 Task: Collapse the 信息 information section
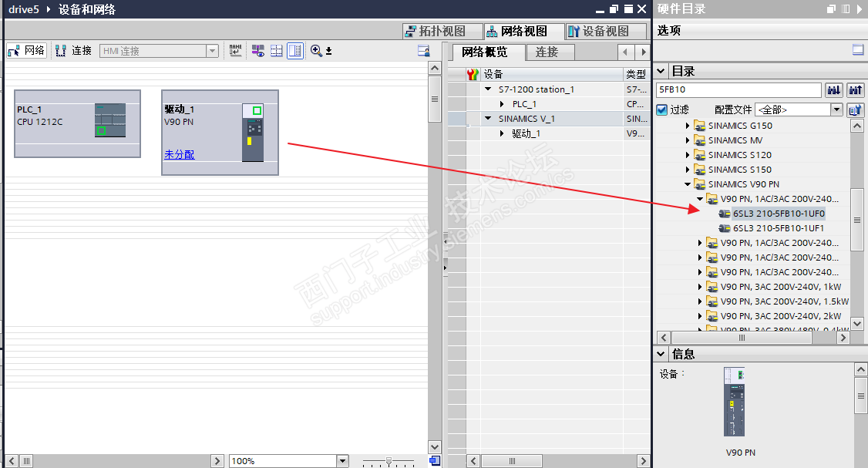pos(661,354)
